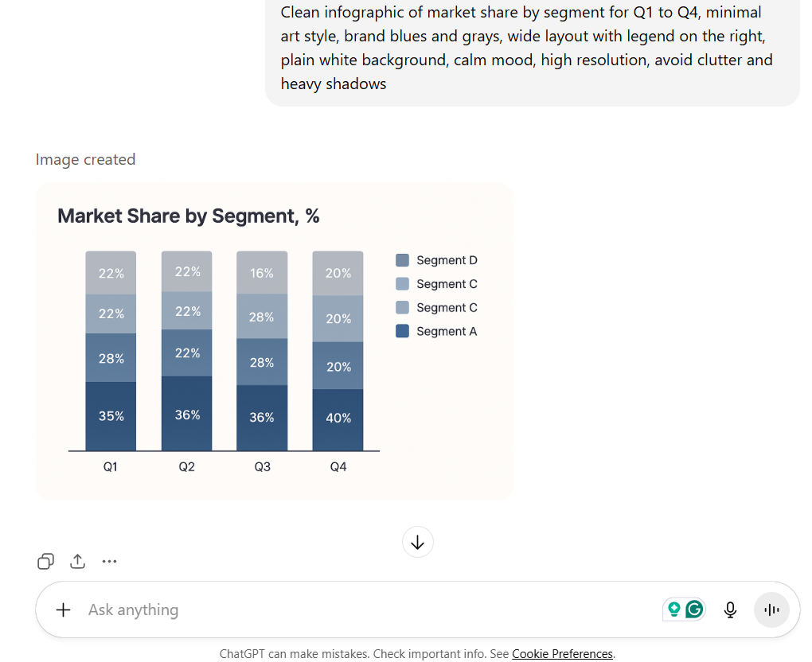Focus the Ask anything input field

click(358, 610)
